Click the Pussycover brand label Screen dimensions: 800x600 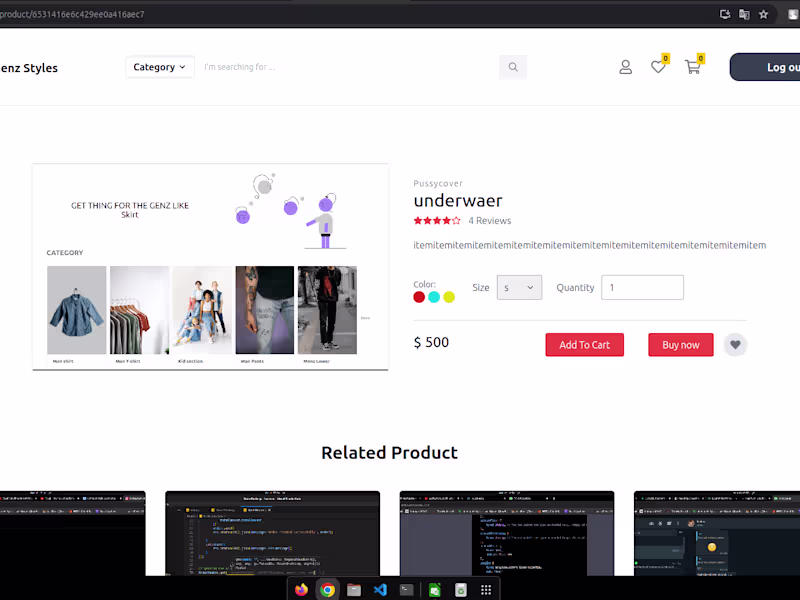coord(438,183)
